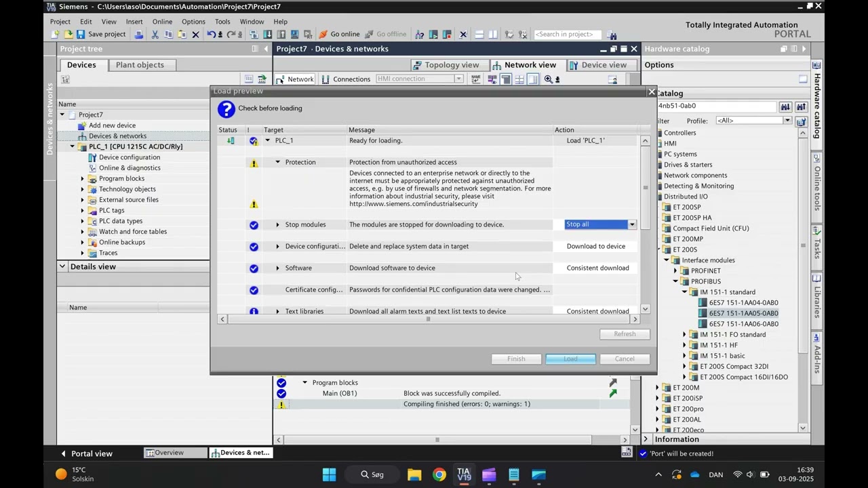The width and height of the screenshot is (868, 488).
Task: Click the Connections button
Action: coord(346,79)
